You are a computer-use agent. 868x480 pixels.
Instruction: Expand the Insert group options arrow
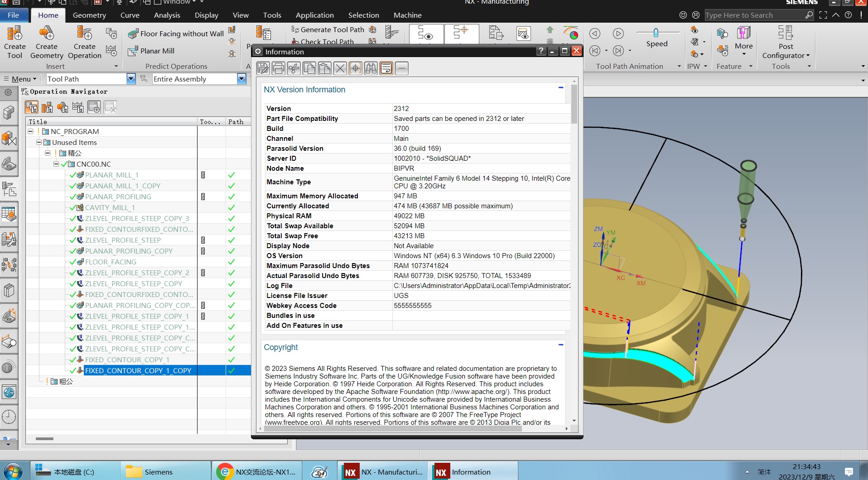[x=116, y=66]
